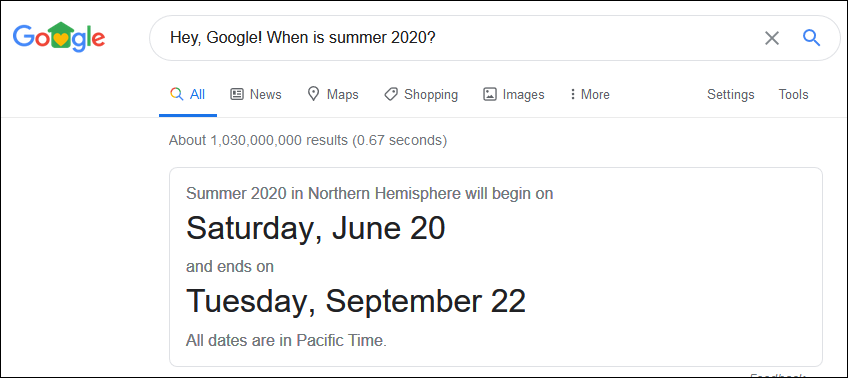Click the 'Summer 2020 in Northern Hemisphere' heading
This screenshot has width=848, height=378.
coord(323,194)
